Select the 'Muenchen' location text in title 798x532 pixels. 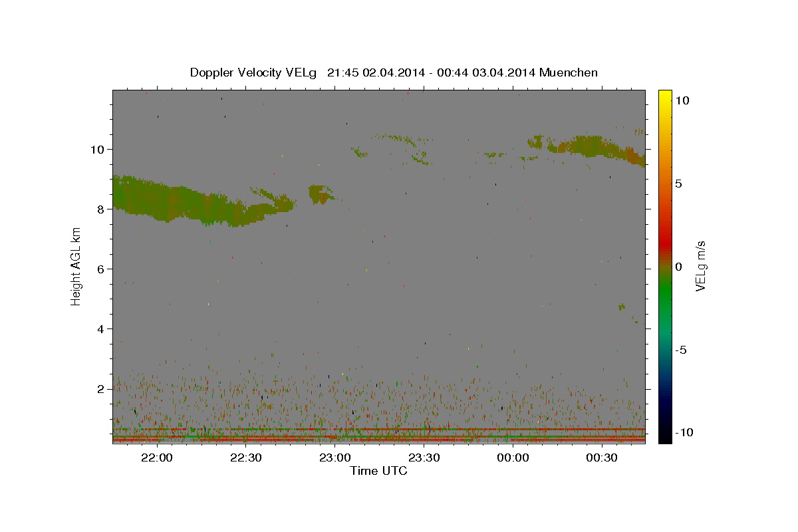tap(569, 72)
